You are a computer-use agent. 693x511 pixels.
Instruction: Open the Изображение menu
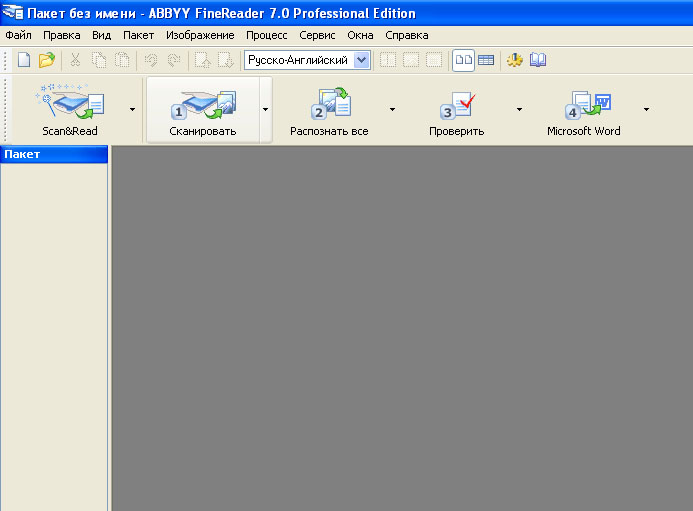coord(200,35)
